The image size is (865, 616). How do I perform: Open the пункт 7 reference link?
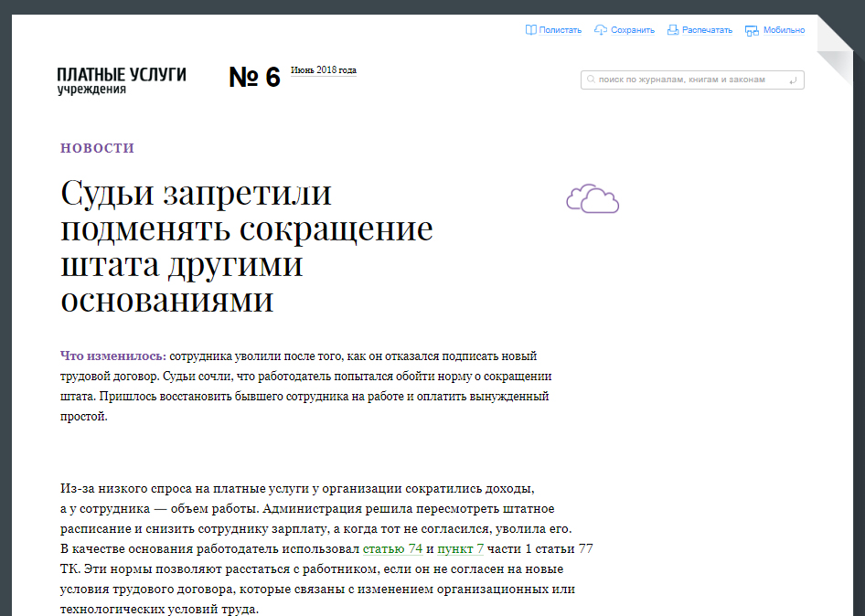point(460,549)
